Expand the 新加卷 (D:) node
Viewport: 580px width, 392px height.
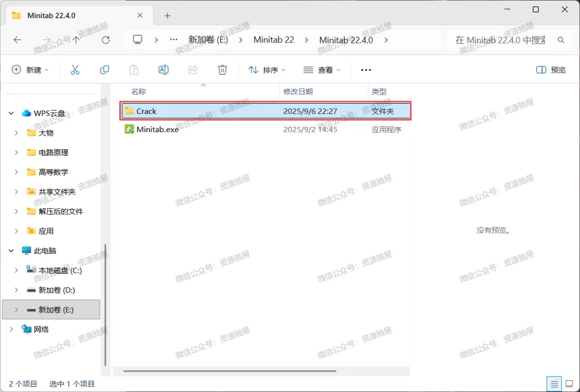[16, 290]
